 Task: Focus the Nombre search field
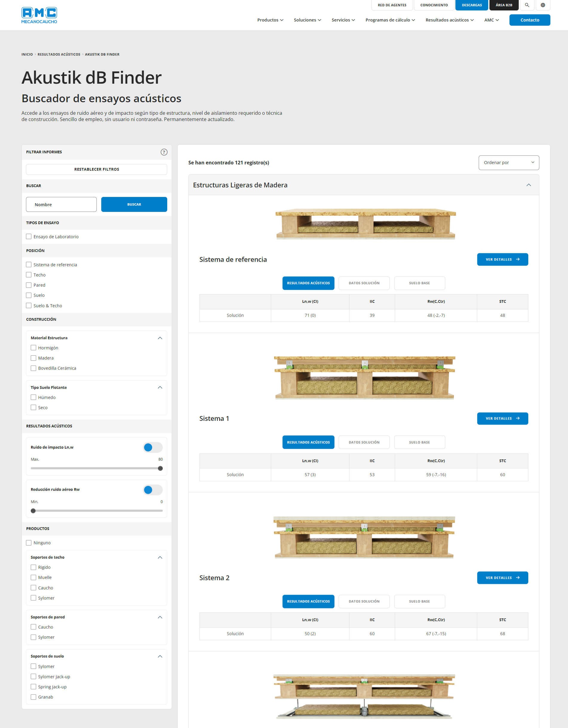coord(61,204)
